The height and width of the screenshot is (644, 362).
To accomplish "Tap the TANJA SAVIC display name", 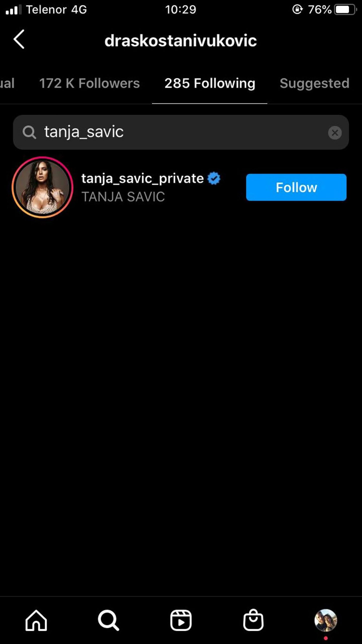I will 123,197.
